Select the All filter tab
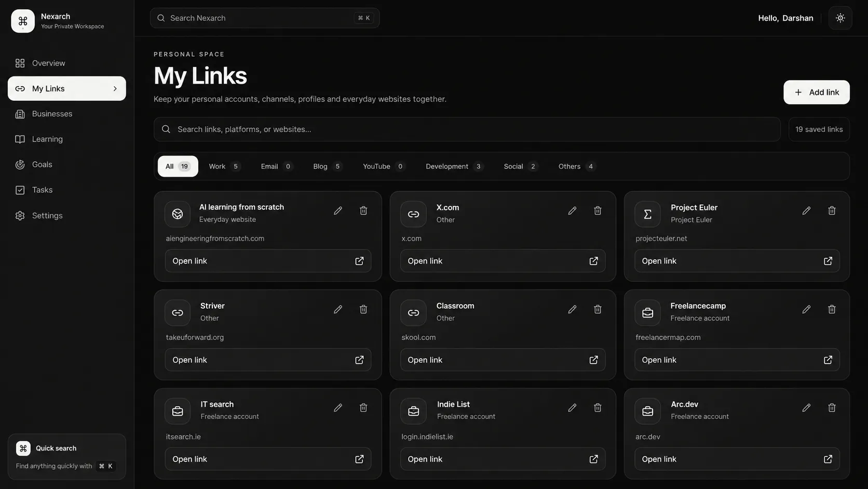The image size is (868, 489). (x=178, y=166)
